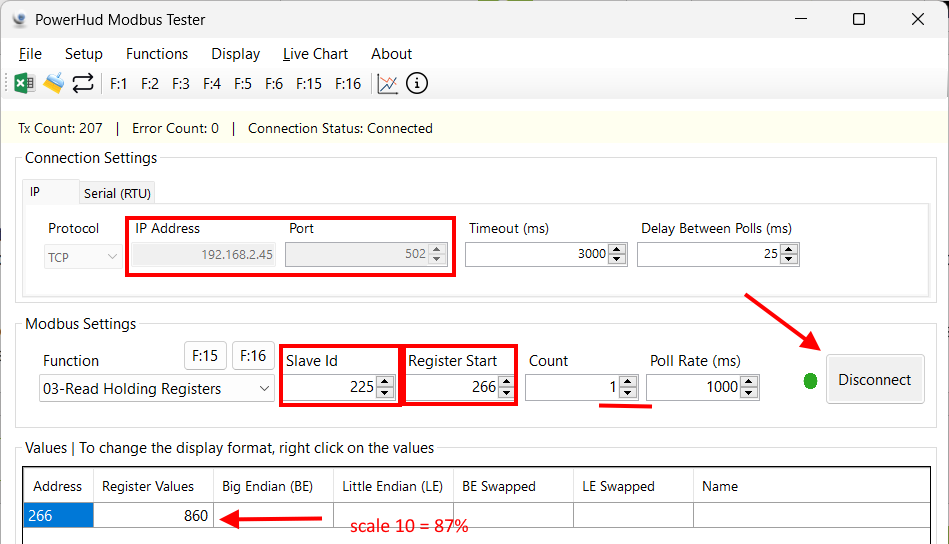Decrease Slave Id with down arrow

coord(384,392)
